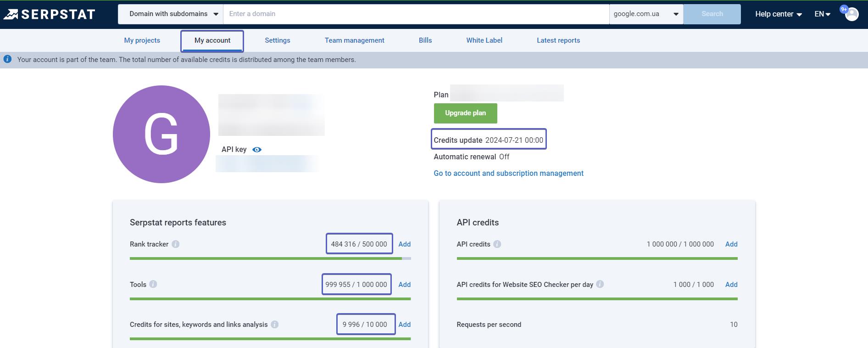The image size is (868, 348).
Task: Expand Domain with subdomains dropdown
Action: pos(170,14)
